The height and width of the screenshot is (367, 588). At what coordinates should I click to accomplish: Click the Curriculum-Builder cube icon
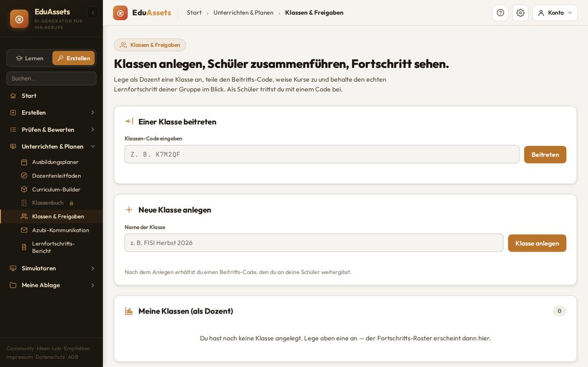click(24, 189)
